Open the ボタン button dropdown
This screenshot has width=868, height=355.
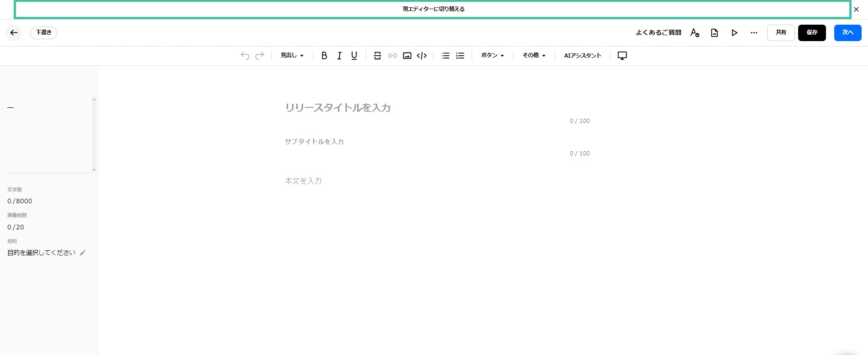492,55
